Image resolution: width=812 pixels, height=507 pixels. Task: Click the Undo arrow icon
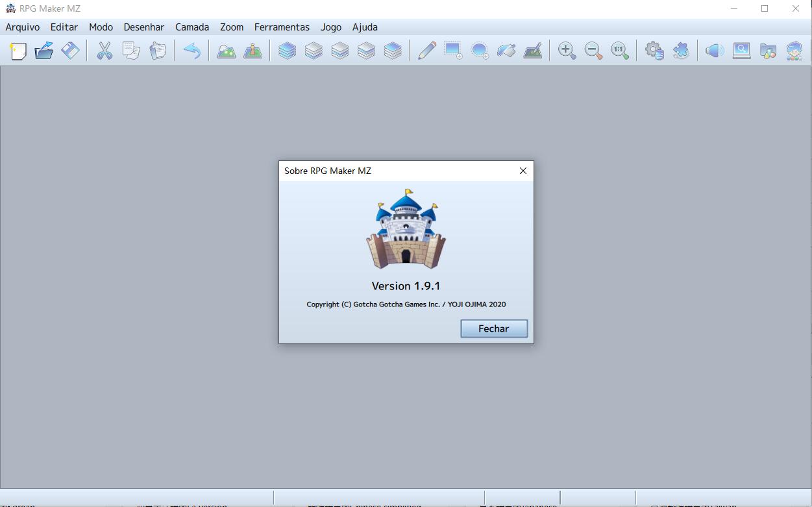191,51
